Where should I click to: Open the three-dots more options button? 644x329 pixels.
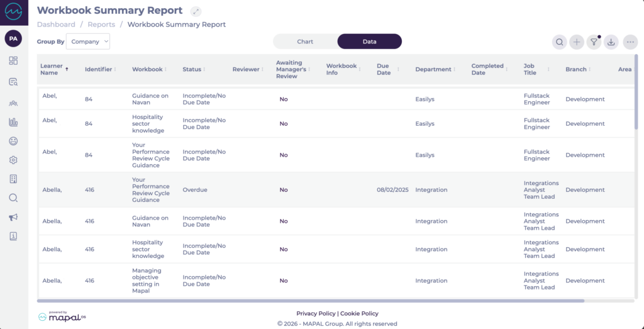(630, 42)
